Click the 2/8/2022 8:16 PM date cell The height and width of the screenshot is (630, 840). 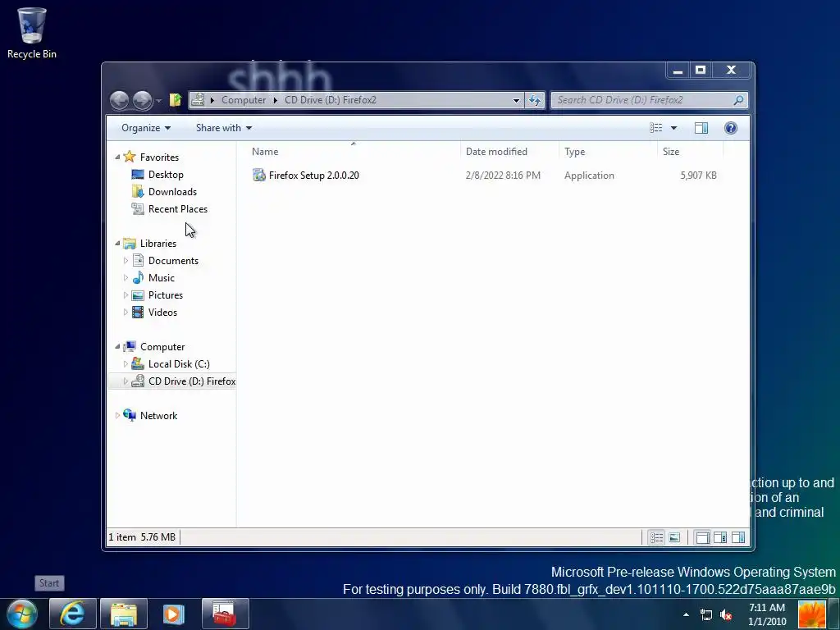[503, 176]
